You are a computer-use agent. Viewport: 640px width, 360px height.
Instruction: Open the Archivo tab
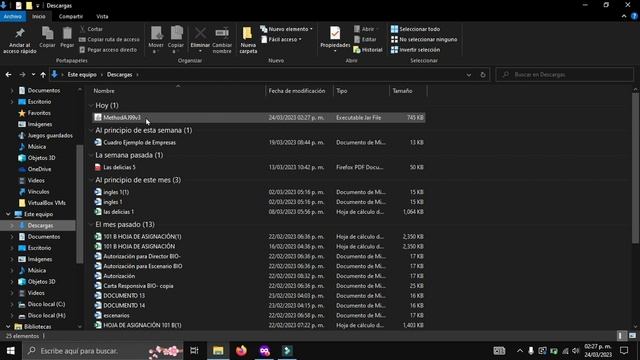(x=13, y=17)
